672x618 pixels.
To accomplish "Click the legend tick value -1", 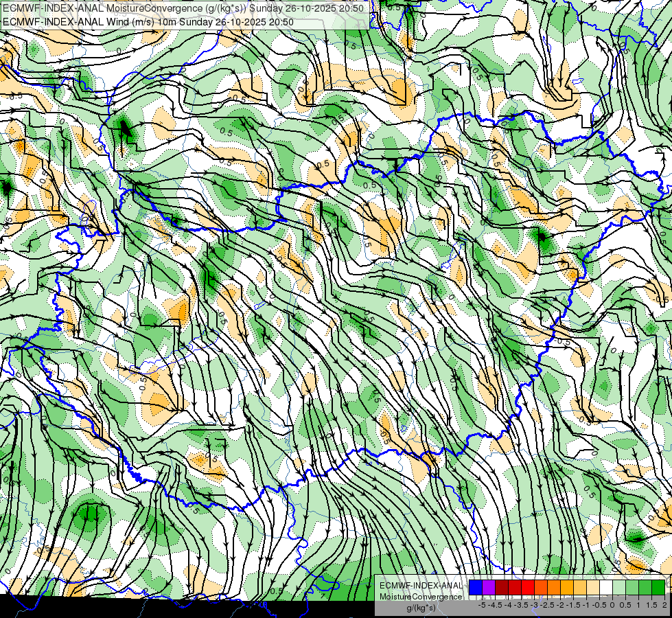I will coord(586,605).
